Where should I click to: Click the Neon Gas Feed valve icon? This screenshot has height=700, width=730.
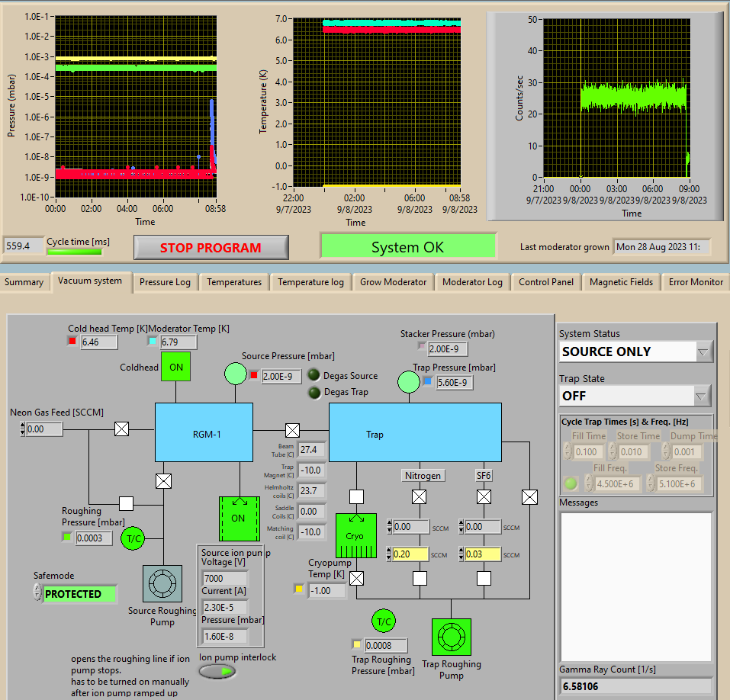pos(121,429)
